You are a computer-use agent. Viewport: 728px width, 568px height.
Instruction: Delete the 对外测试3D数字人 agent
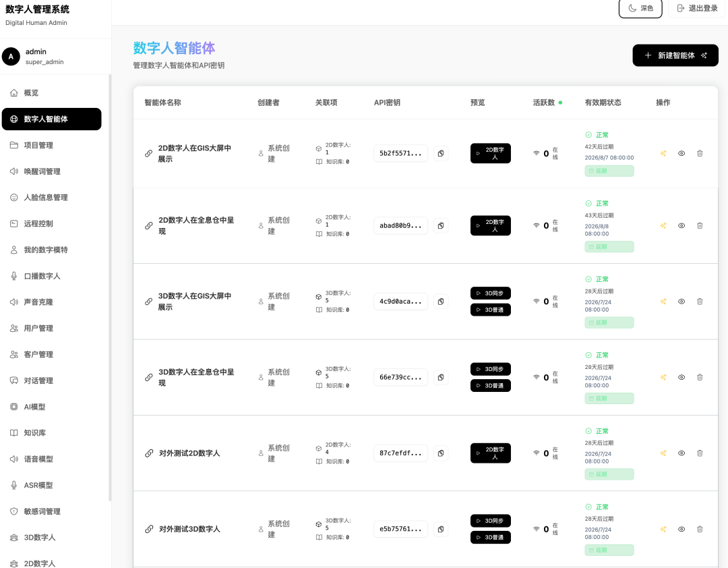click(x=700, y=529)
